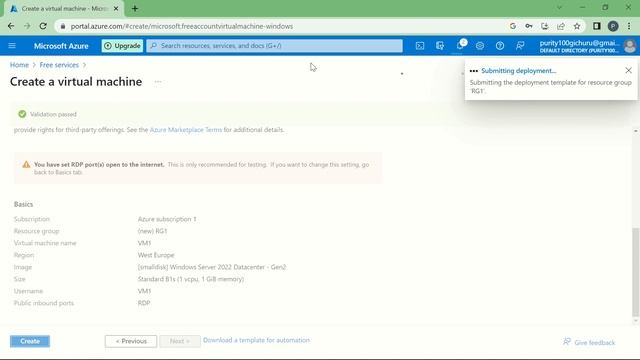Click the page vertical scrollbar thumb
Viewport: 640px width, 360px height.
click(x=636, y=271)
